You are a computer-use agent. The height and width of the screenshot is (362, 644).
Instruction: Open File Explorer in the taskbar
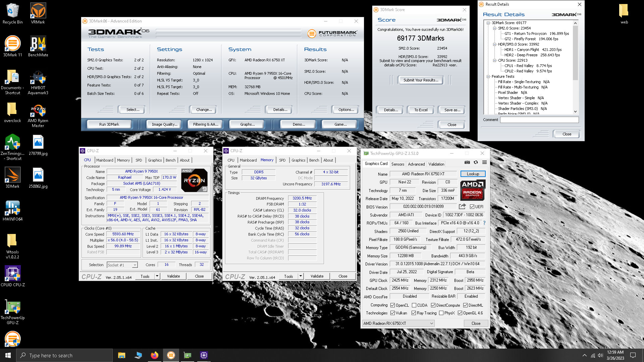(121, 355)
